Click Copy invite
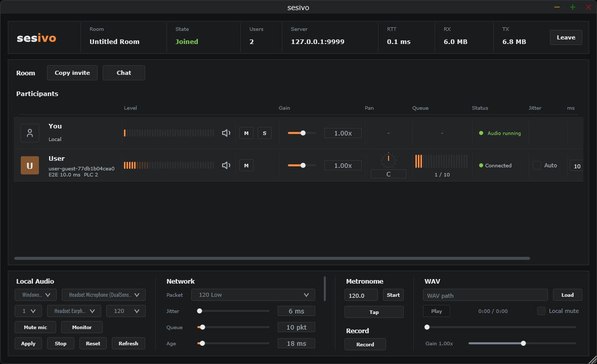The image size is (597, 364). click(x=72, y=73)
